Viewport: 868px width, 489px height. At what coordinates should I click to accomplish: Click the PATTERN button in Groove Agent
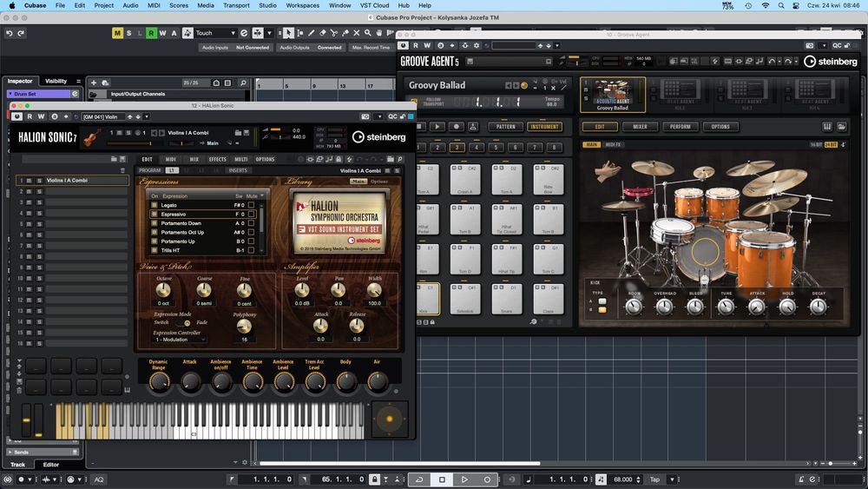pyautogui.click(x=505, y=127)
